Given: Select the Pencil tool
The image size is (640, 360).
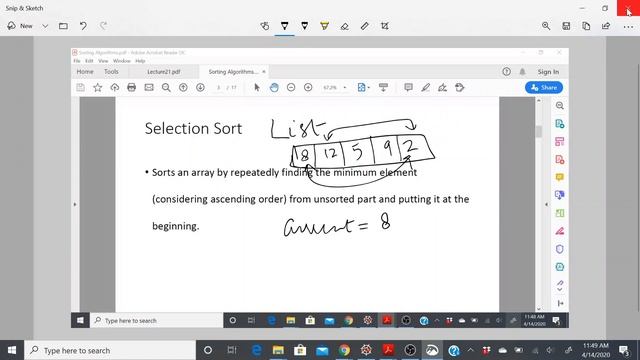Looking at the screenshot, I should pyautogui.click(x=304, y=26).
